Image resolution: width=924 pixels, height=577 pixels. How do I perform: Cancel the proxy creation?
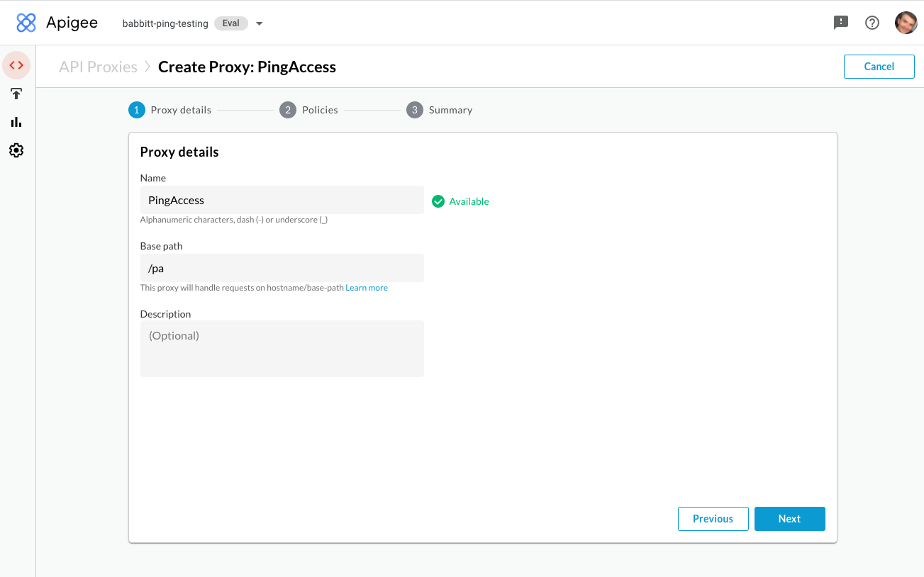point(879,66)
